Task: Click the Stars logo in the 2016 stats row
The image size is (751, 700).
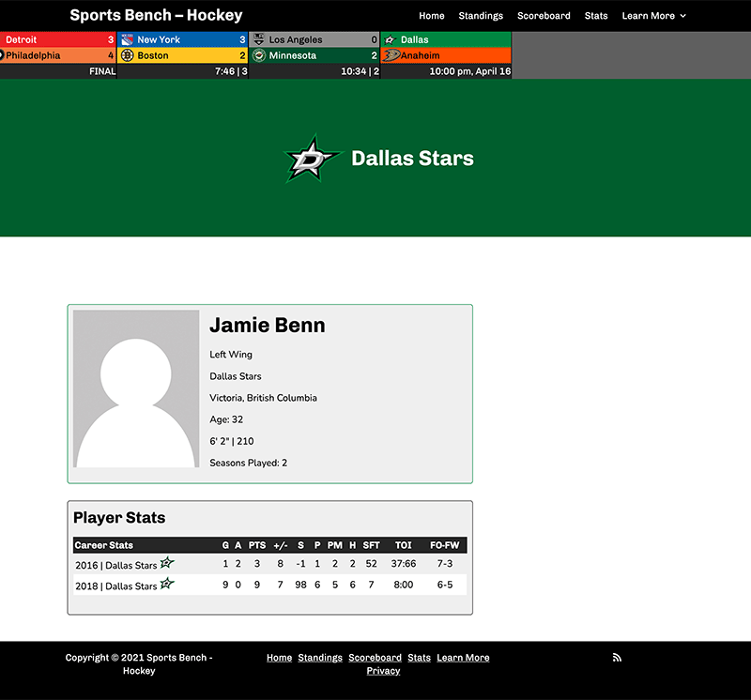Action: [x=167, y=562]
